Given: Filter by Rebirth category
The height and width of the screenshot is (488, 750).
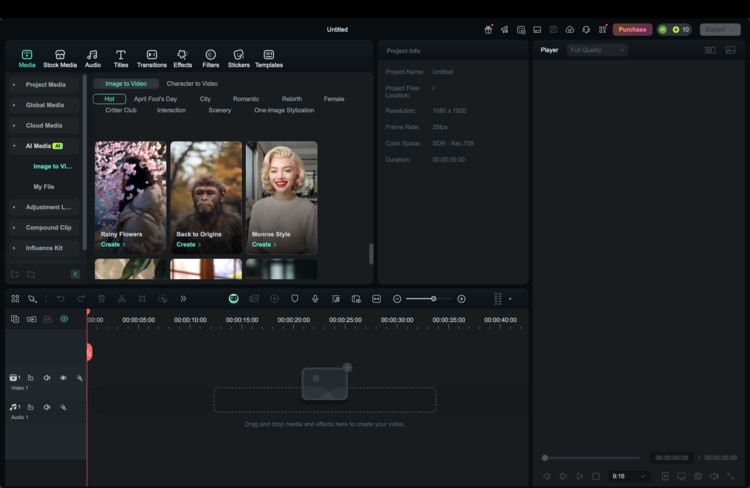Looking at the screenshot, I should pyautogui.click(x=292, y=99).
